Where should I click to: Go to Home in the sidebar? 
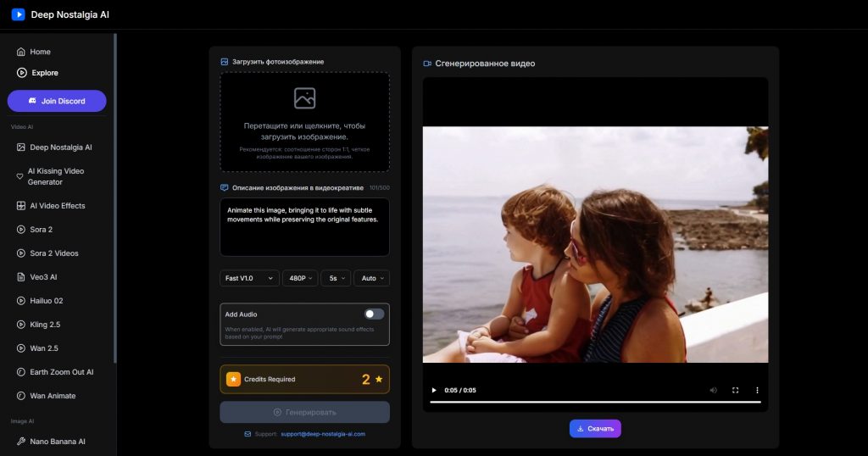coord(40,52)
